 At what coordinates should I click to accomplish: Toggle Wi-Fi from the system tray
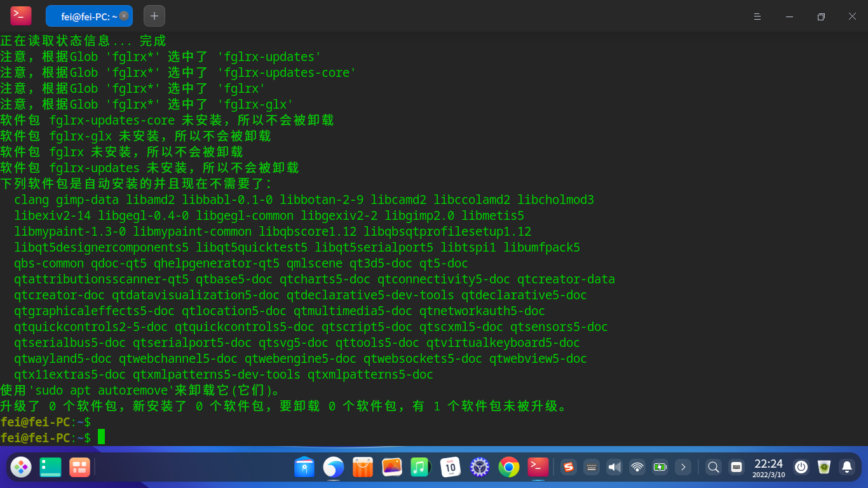637,467
